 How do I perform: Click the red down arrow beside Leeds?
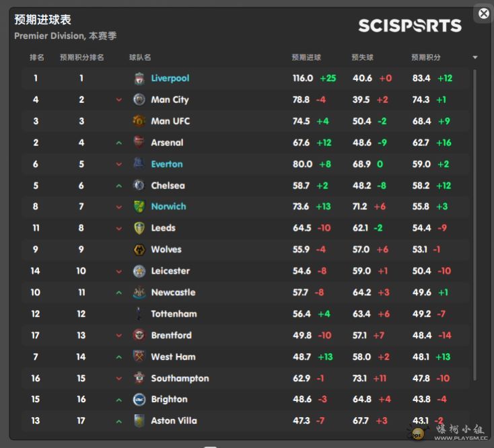point(118,229)
